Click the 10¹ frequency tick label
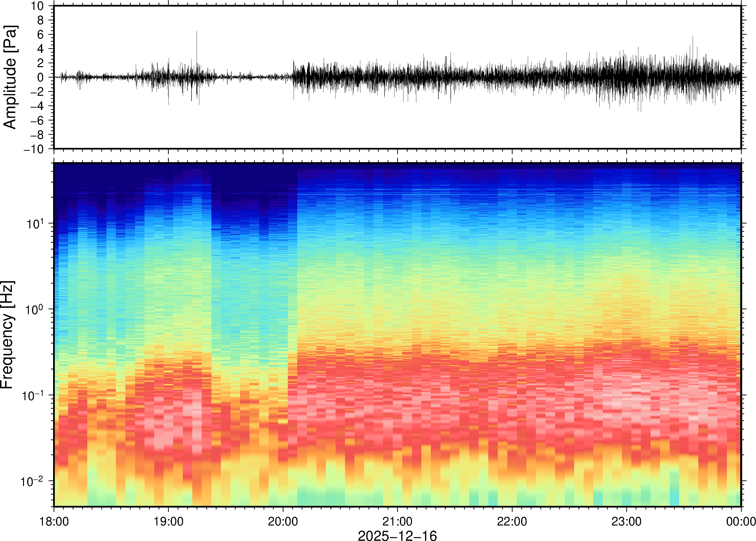The height and width of the screenshot is (541, 756). coord(35,223)
